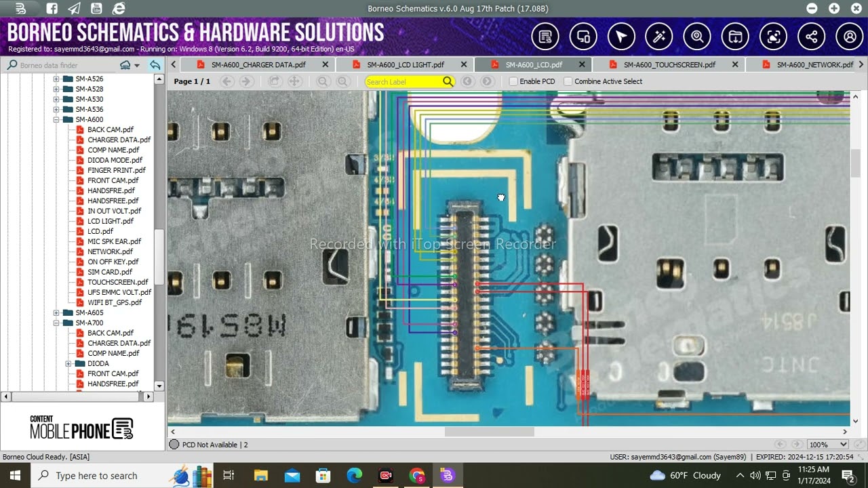Expand the SM-A530 folder
Viewport: 868px width, 488px height.
[56, 100]
